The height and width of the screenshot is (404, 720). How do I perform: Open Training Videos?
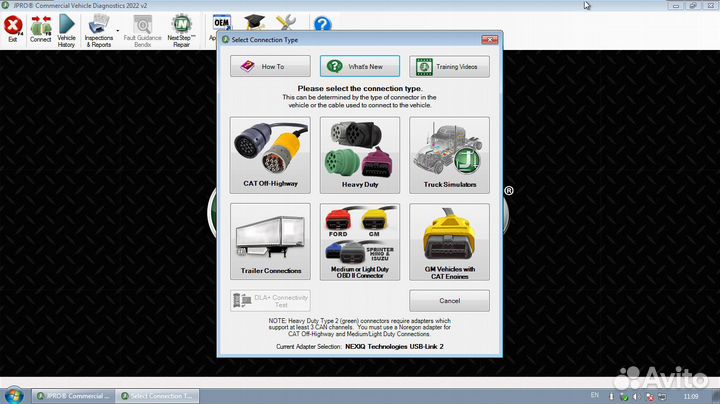pos(449,67)
